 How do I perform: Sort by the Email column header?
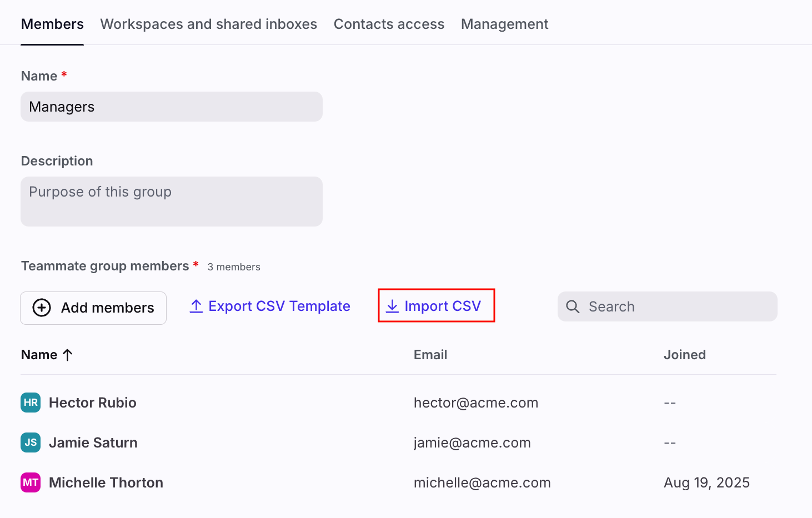coord(430,355)
